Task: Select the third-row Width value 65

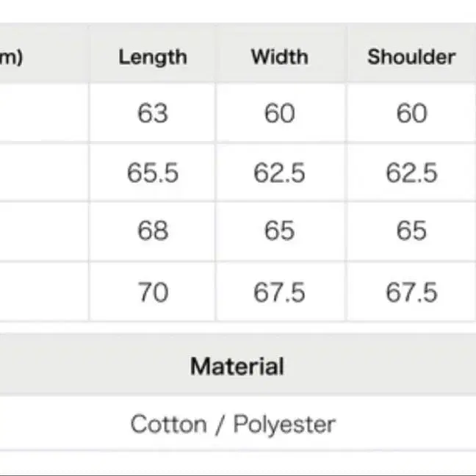Action: point(279,232)
